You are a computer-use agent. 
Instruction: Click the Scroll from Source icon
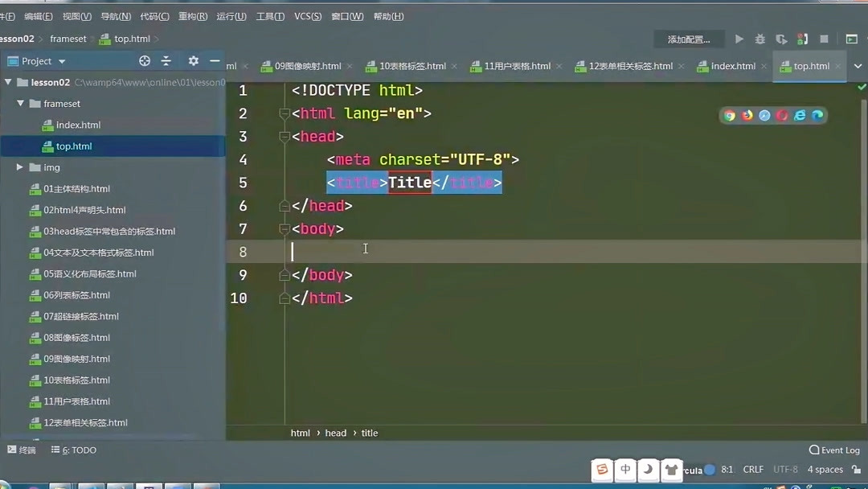tap(145, 60)
